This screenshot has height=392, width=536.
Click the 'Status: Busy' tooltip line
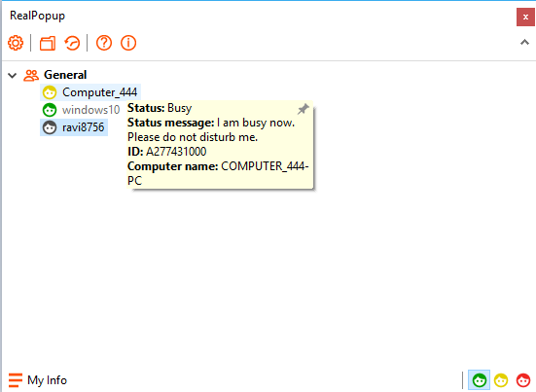tap(160, 108)
